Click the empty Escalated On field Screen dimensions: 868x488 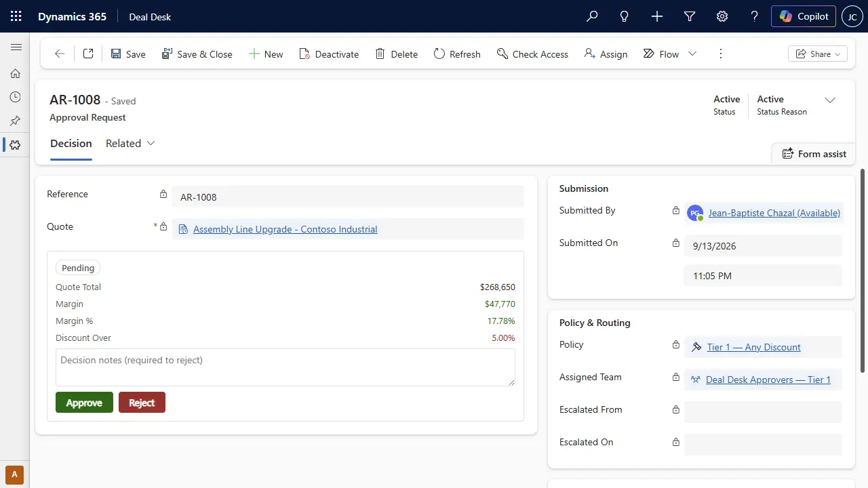click(x=763, y=444)
